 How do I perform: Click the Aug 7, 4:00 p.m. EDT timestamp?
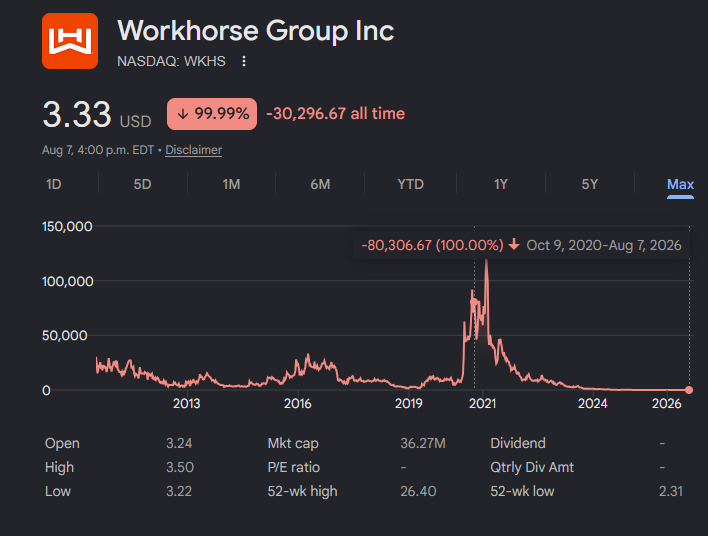point(98,150)
